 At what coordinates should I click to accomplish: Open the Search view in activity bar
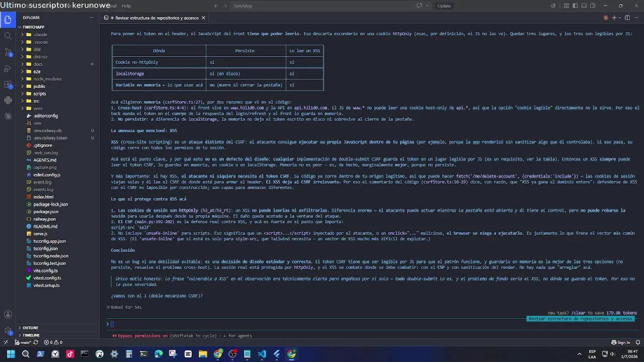tap(8, 36)
